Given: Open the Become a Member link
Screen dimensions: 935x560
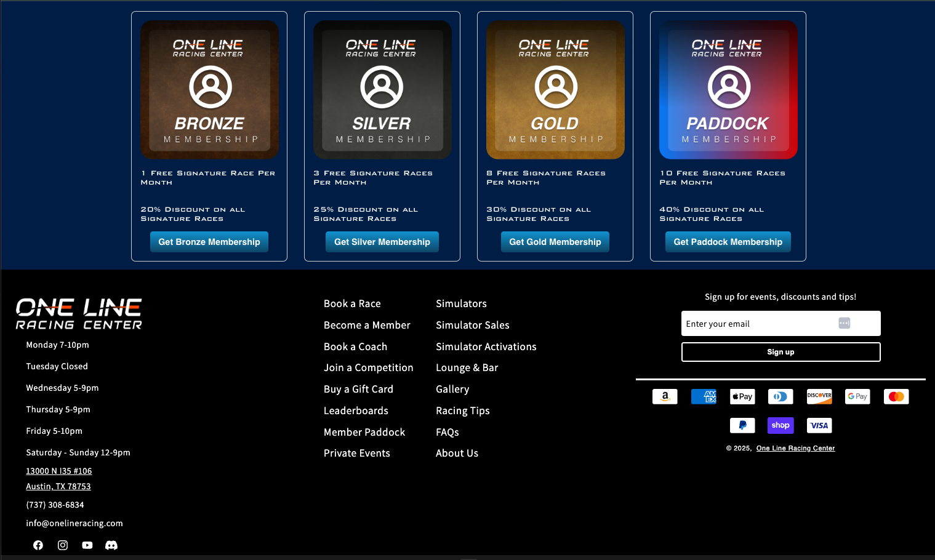Looking at the screenshot, I should (367, 325).
